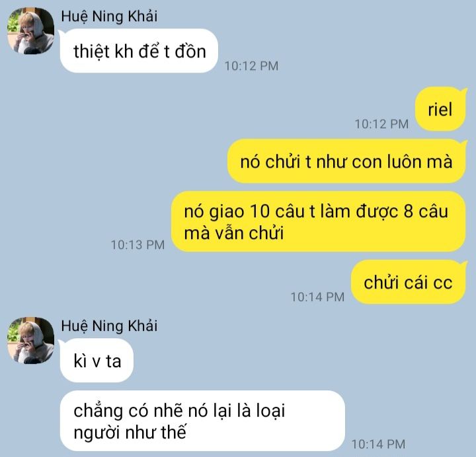This screenshot has height=457, width=476.
Task: Open the top Huệ Ning Khải profile avatar
Action: [30, 30]
